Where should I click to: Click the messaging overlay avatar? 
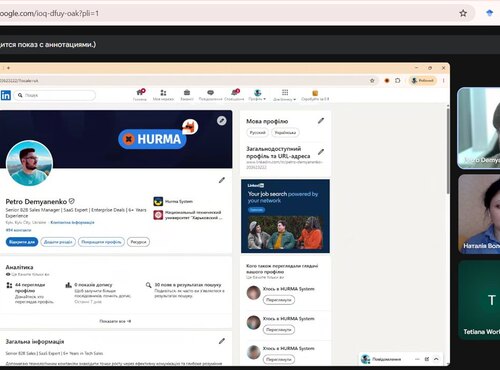(x=366, y=359)
